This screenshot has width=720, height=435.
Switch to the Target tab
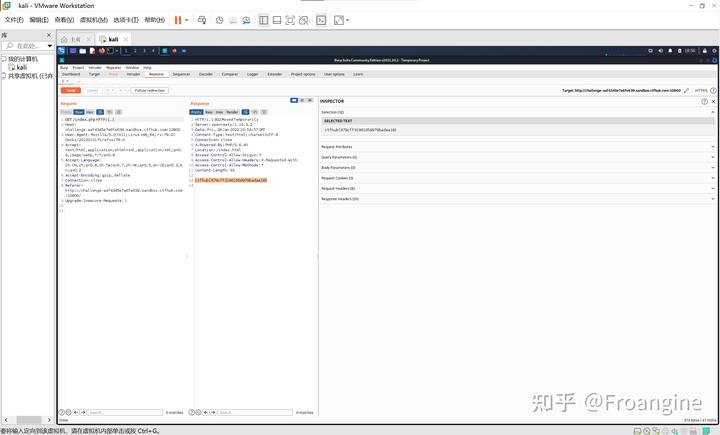94,74
